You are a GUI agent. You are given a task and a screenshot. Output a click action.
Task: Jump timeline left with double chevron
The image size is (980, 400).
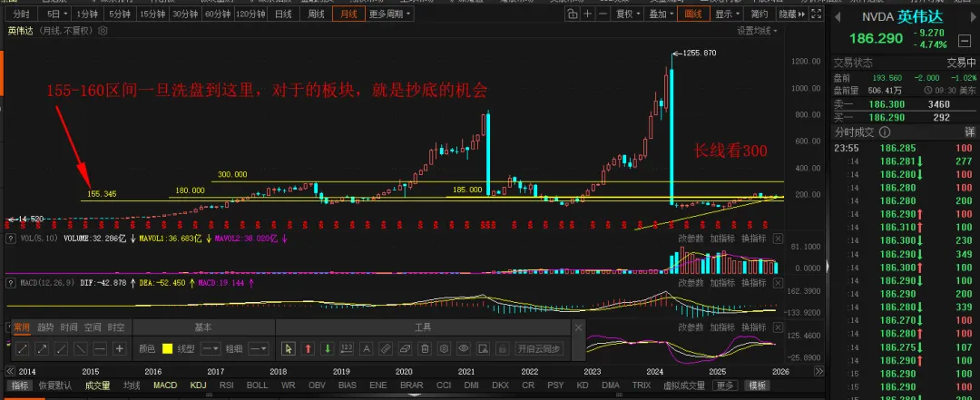point(10,370)
